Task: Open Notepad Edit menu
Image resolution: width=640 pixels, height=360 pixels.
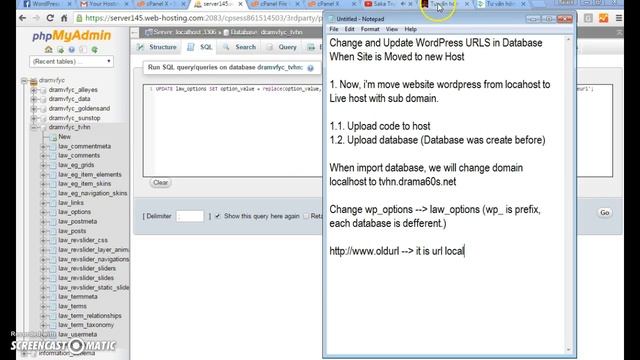Action: coord(349,29)
